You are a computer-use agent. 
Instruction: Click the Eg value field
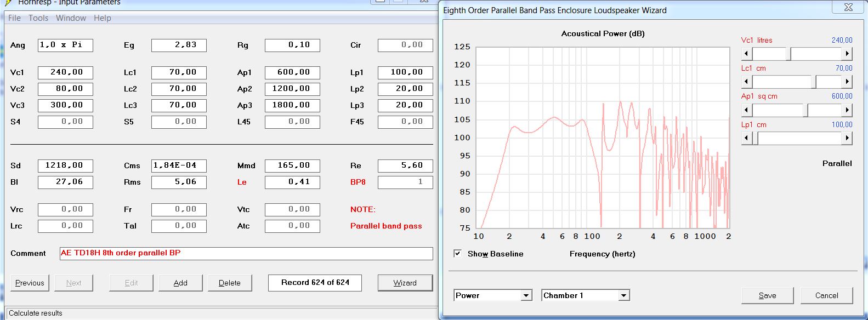pyautogui.click(x=179, y=45)
